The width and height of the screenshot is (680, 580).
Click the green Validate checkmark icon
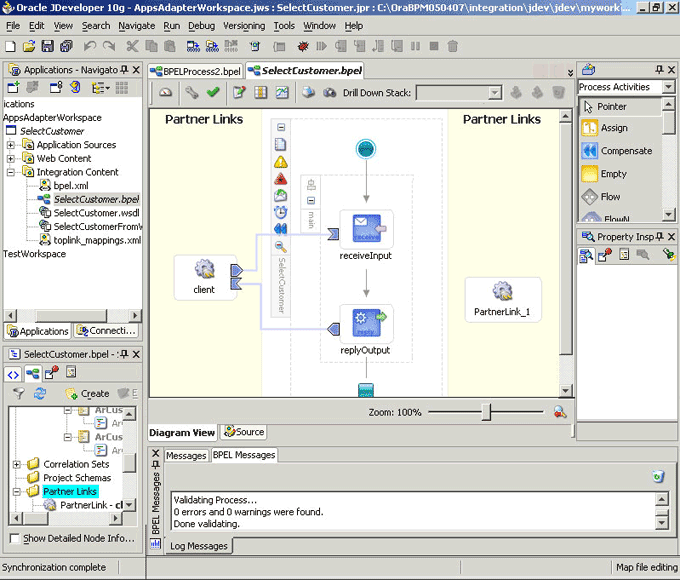coord(212,92)
